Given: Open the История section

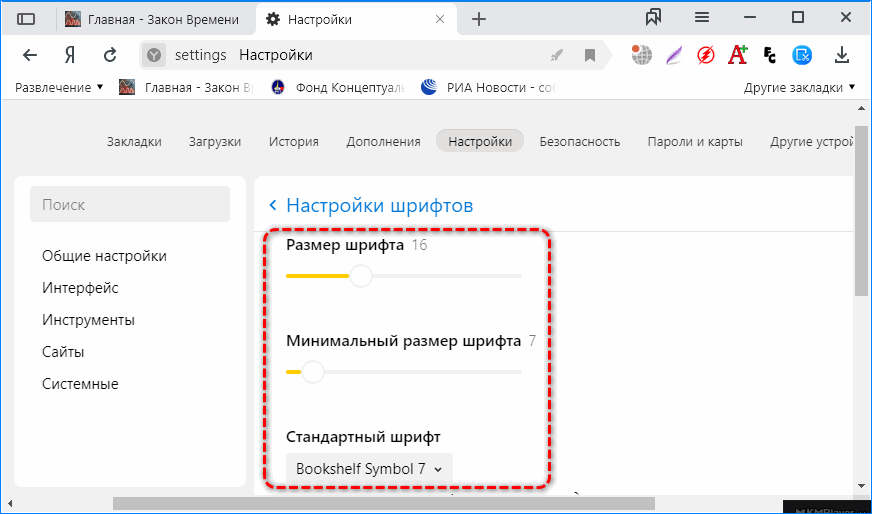Looking at the screenshot, I should pyautogui.click(x=294, y=141).
